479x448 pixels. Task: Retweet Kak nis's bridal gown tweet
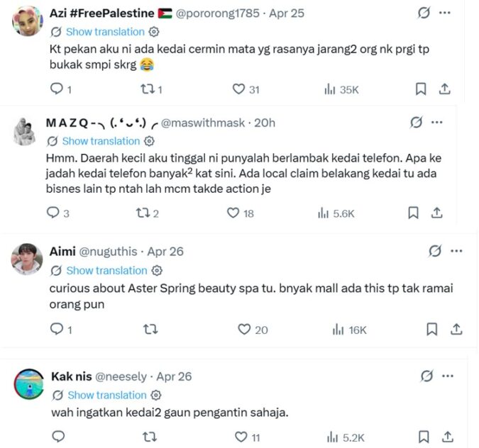(x=150, y=437)
